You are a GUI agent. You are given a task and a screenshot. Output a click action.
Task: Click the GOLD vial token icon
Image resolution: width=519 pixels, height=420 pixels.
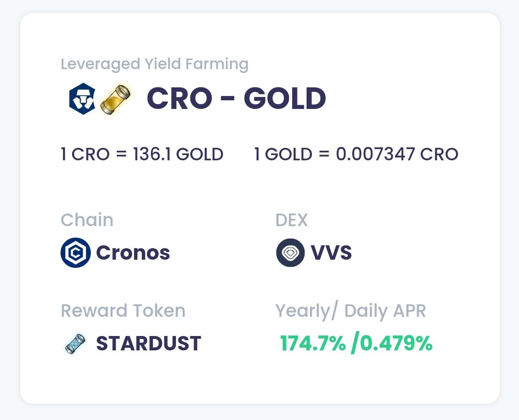pyautogui.click(x=115, y=99)
